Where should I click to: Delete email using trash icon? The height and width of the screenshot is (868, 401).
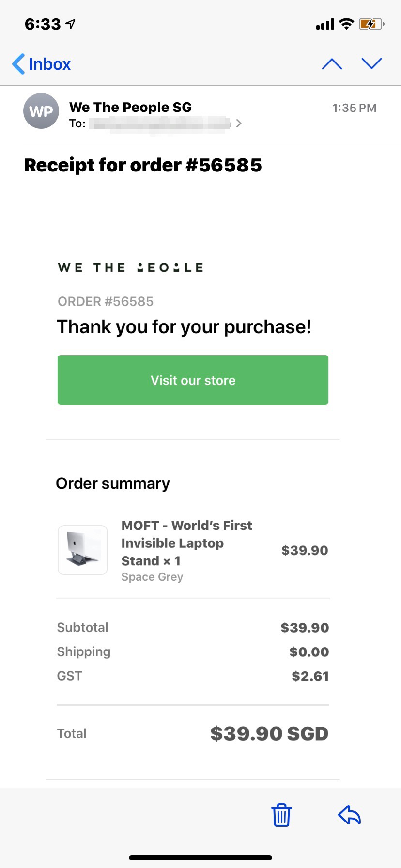[x=281, y=815]
